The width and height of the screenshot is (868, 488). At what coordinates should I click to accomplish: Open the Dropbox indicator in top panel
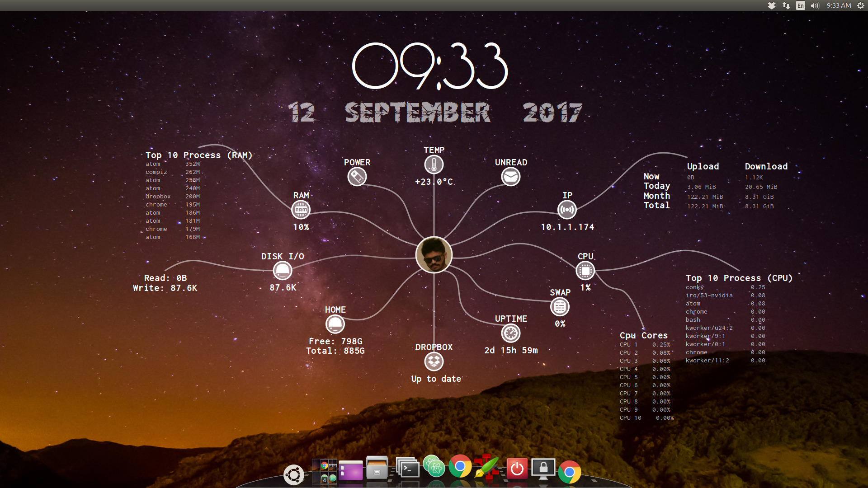(772, 5)
